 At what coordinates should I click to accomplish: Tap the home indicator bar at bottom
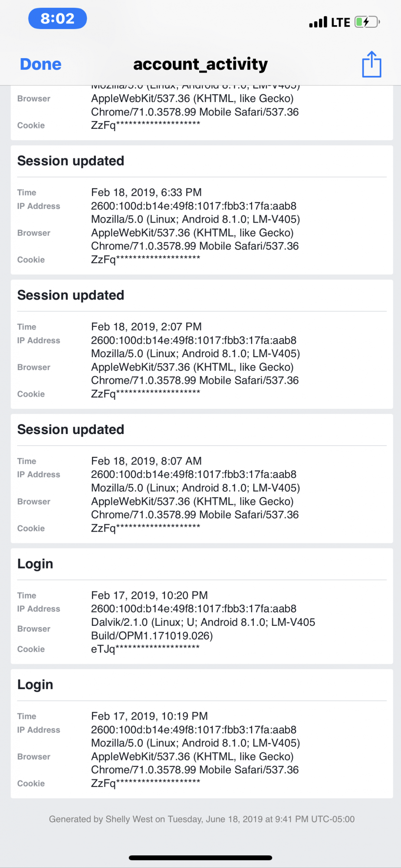coord(200,858)
